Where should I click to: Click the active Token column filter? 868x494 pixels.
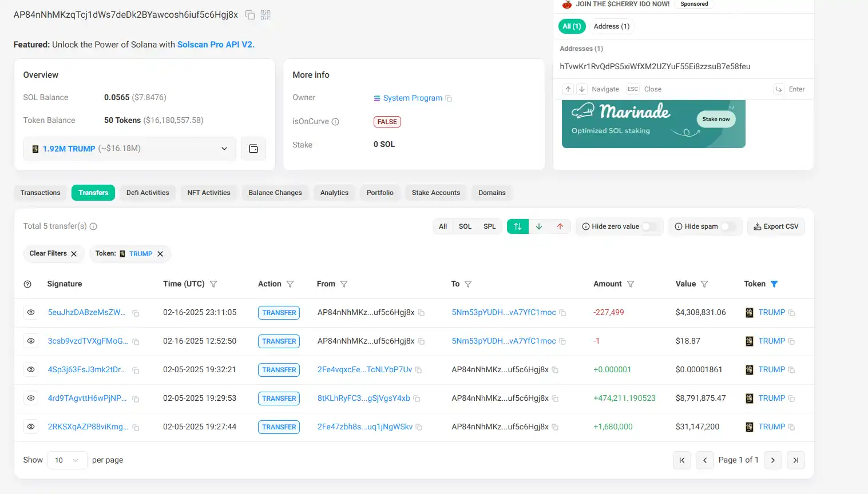click(774, 284)
